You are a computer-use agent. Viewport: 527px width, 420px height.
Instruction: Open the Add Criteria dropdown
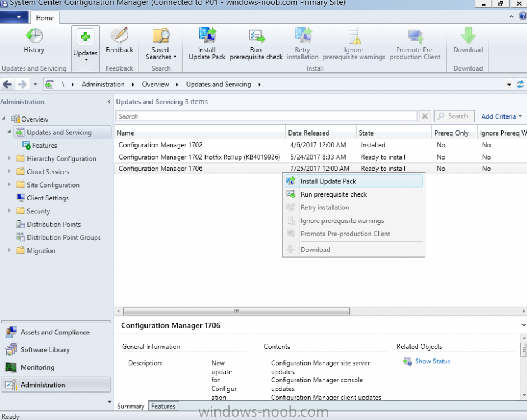pos(501,116)
